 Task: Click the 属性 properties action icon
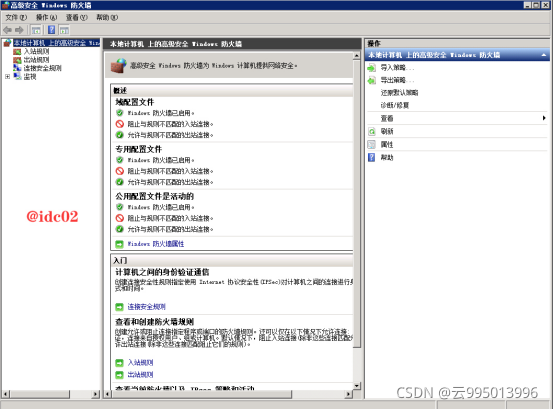pyautogui.click(x=372, y=145)
